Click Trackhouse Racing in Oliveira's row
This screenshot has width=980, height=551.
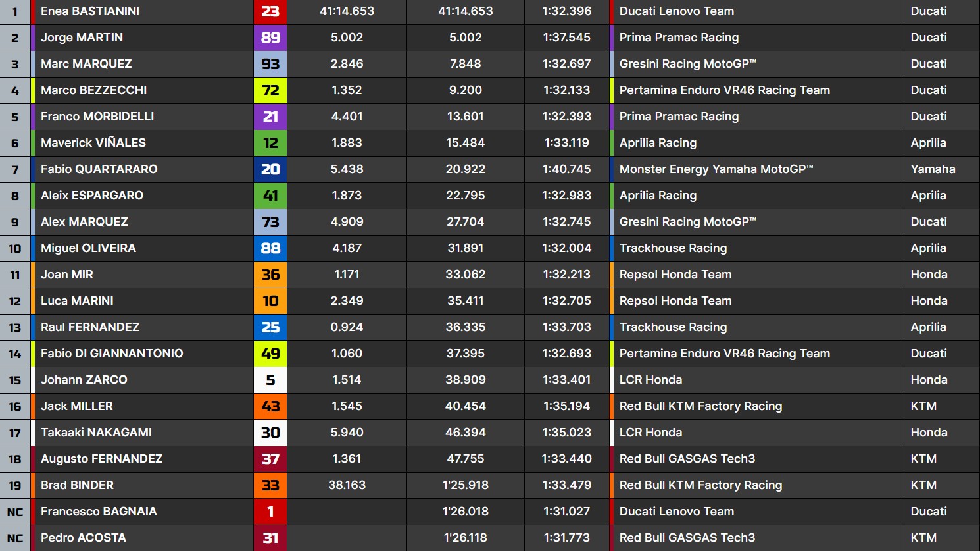(674, 248)
